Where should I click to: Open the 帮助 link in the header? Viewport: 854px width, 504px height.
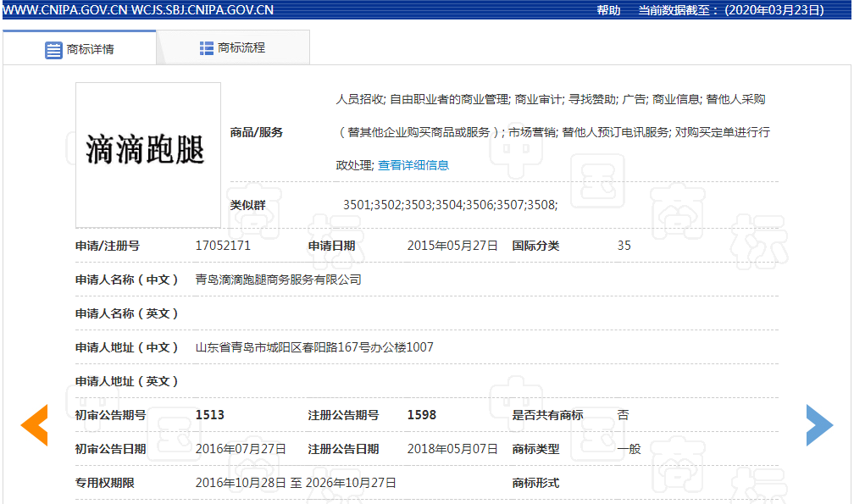tap(607, 11)
